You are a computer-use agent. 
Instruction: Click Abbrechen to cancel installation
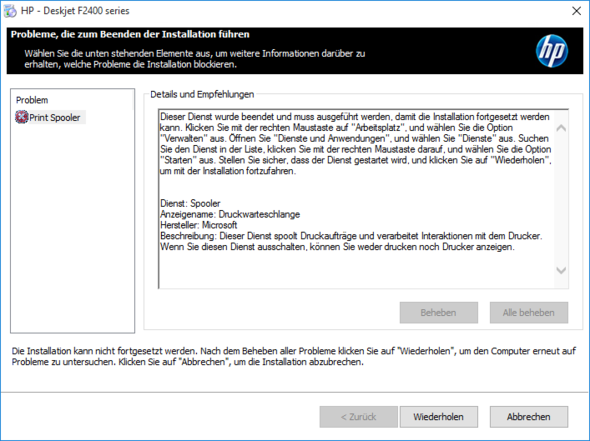(529, 417)
